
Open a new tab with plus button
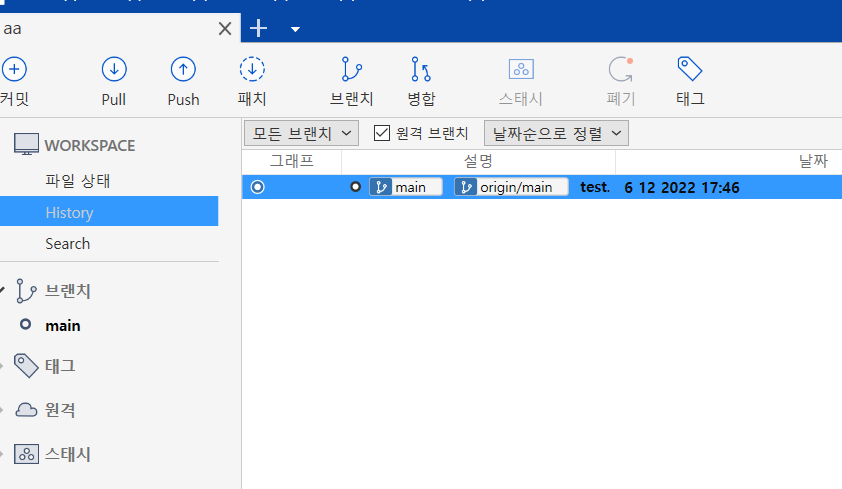tap(258, 28)
